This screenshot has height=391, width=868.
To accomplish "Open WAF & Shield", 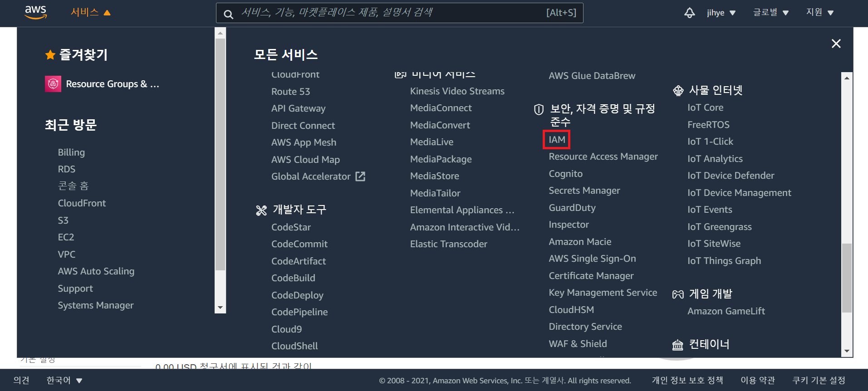I will coord(578,344).
